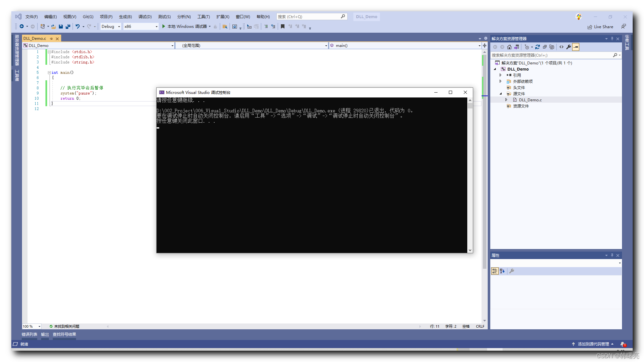Pin the DLL_Demo.c tab with the pin icon
The height and width of the screenshot is (362, 644).
click(51, 39)
